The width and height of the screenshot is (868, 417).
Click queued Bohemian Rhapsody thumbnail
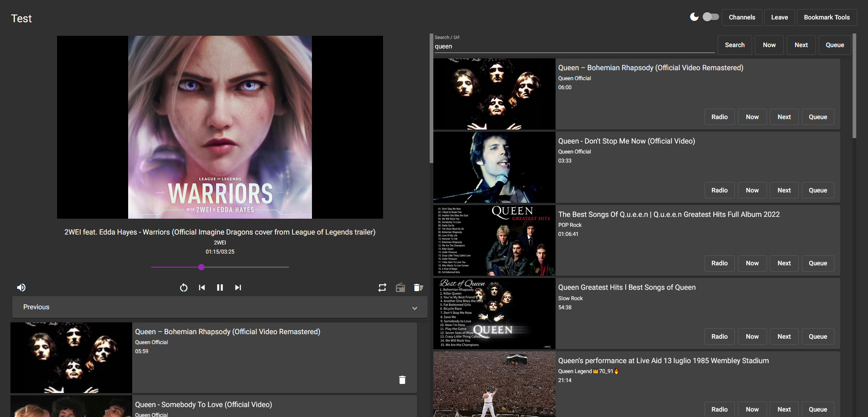71,358
